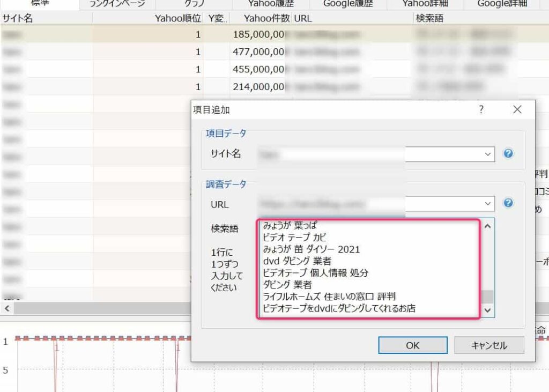Click keyword line dvd ダビング 業者
Image resolution: width=549 pixels, height=392 pixels.
tap(297, 261)
